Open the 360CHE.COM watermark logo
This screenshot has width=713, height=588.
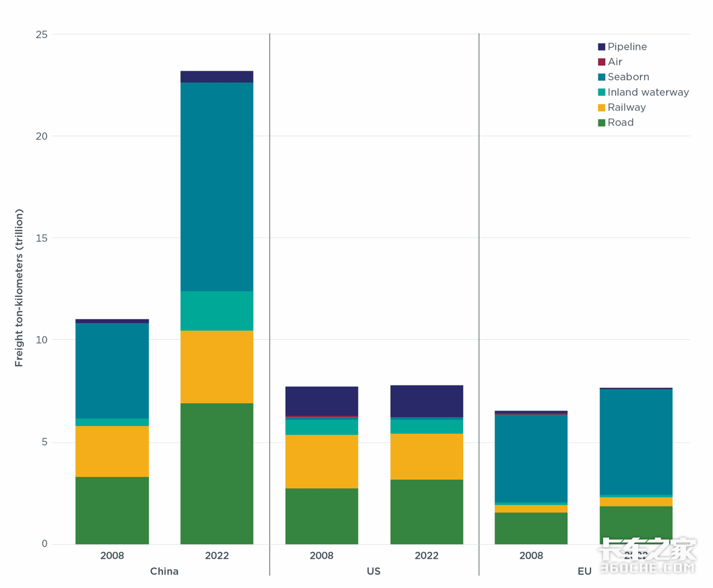coord(647,557)
